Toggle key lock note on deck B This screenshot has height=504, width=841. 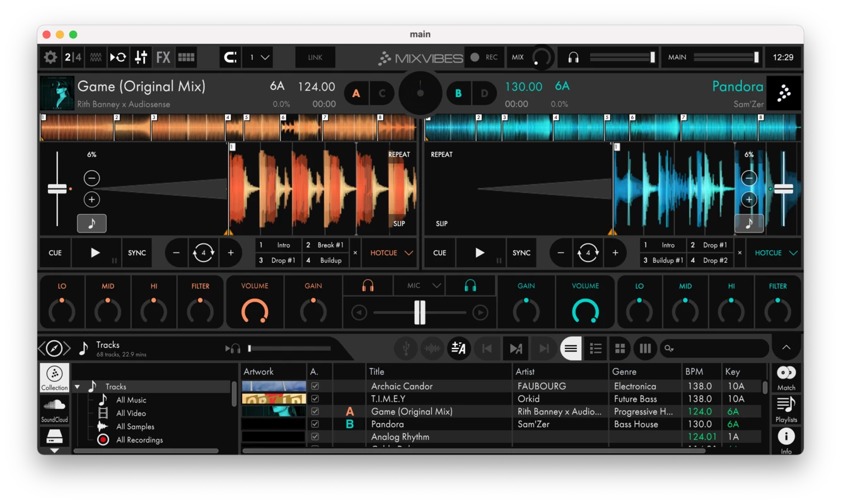(x=749, y=223)
